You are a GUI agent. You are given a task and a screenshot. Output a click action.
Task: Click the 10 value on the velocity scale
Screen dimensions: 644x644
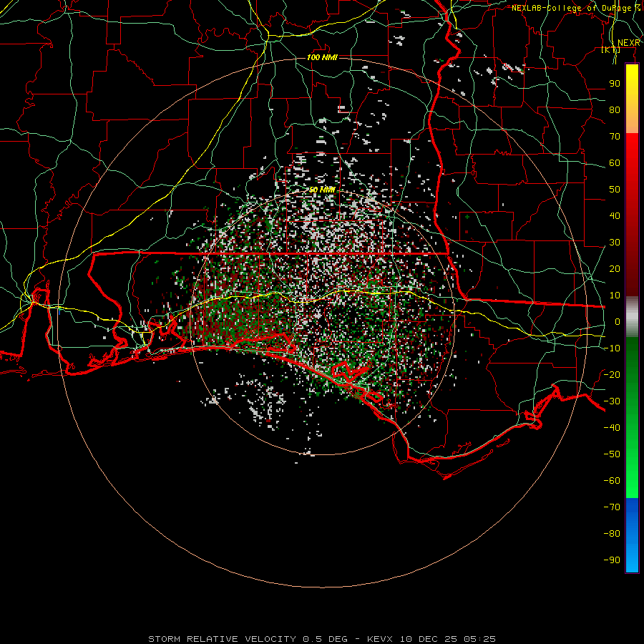pos(615,296)
